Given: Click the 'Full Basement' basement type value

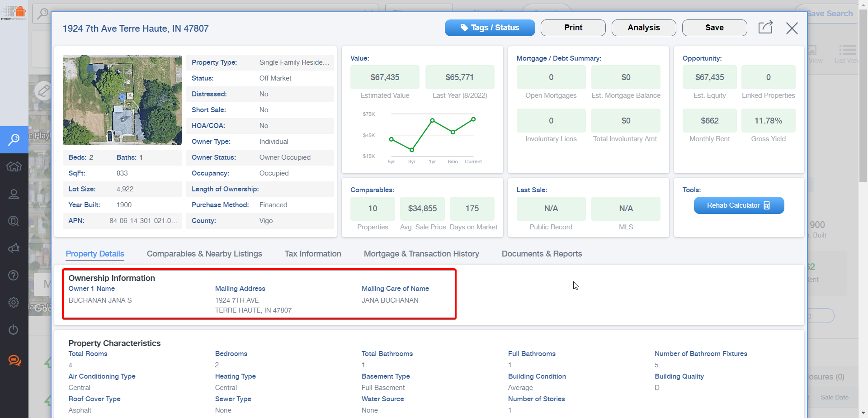Looking at the screenshot, I should pos(383,388).
